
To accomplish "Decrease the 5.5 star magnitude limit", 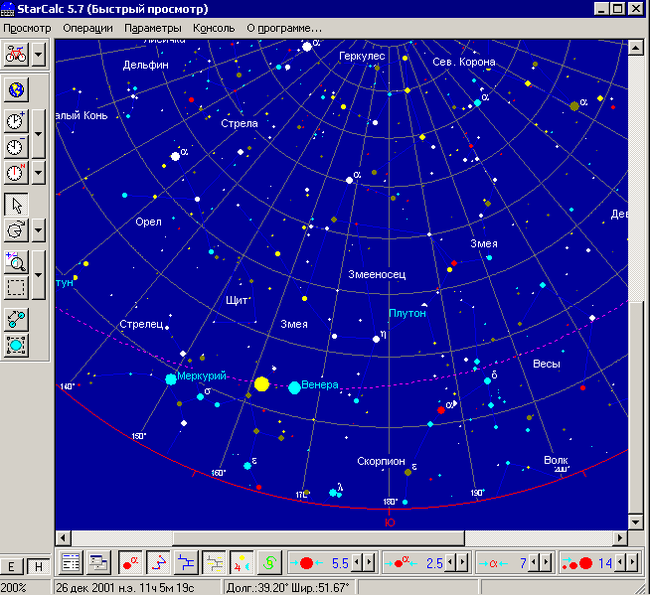I will pyautogui.click(x=357, y=563).
